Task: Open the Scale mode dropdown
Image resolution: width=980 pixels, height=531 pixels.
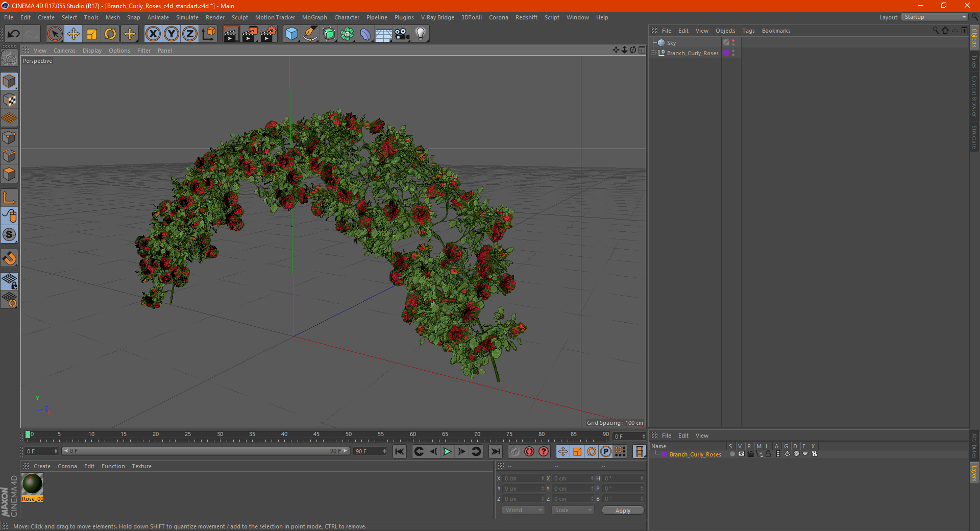Action: tap(572, 510)
